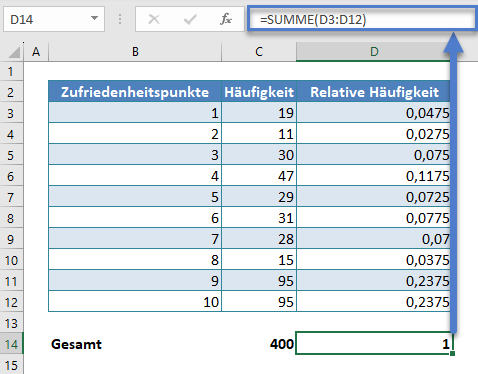This screenshot has width=478, height=374.
Task: Select row 12 header
Action: click(x=11, y=302)
